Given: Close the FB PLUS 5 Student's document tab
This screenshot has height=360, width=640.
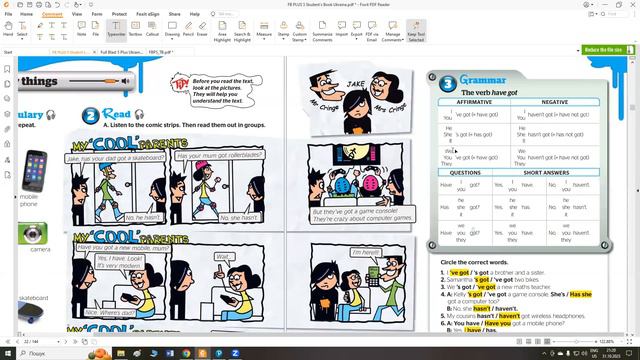Looking at the screenshot, I should coord(94,52).
